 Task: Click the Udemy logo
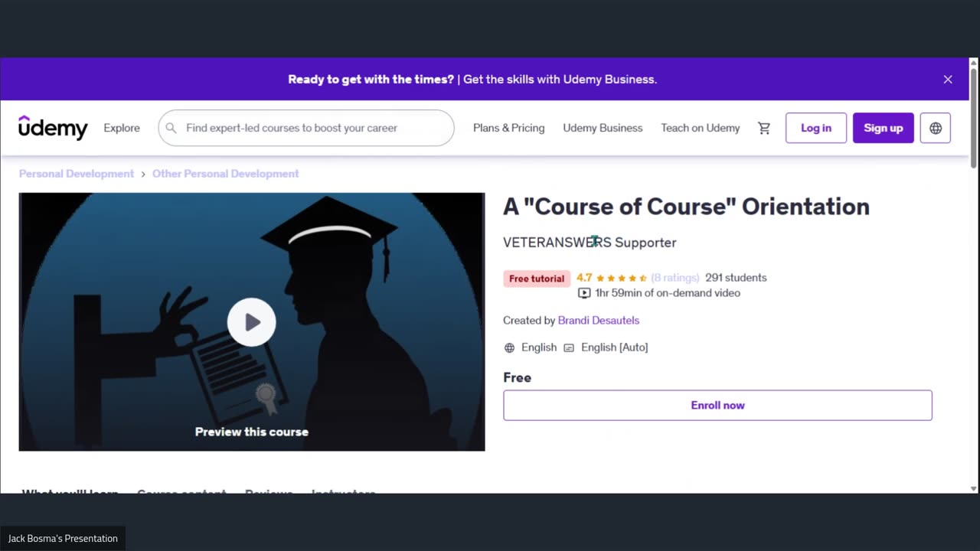pos(53,128)
